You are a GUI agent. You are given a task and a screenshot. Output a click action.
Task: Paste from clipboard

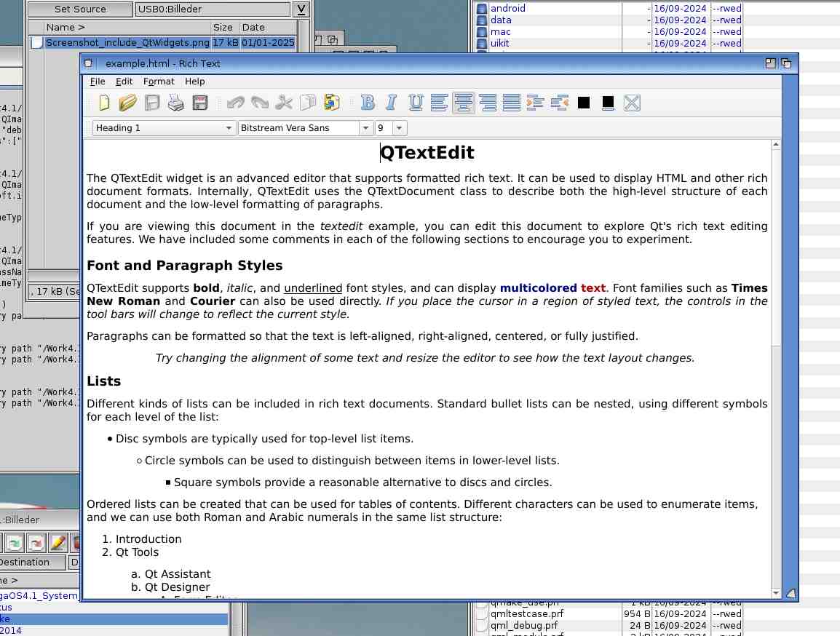point(332,103)
